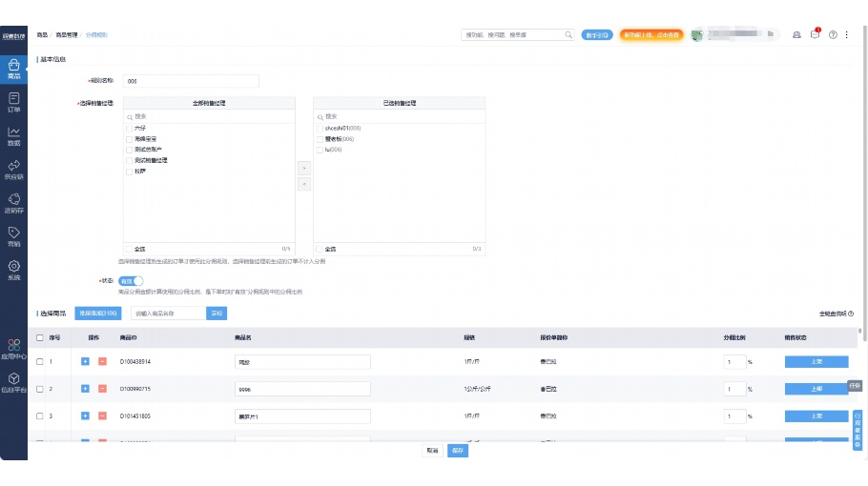The width and height of the screenshot is (868, 486).
Task: Click the 上架 button in row 1
Action: [816, 362]
